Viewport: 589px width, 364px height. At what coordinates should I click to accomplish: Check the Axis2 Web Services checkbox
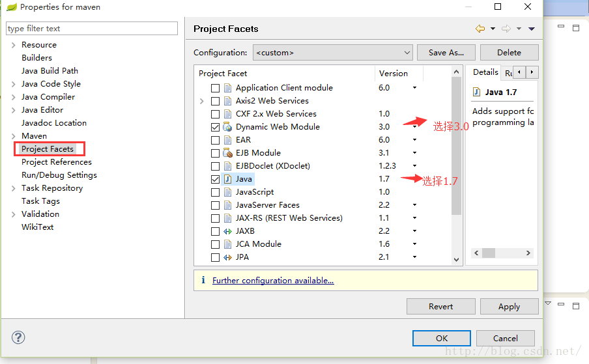pos(215,101)
